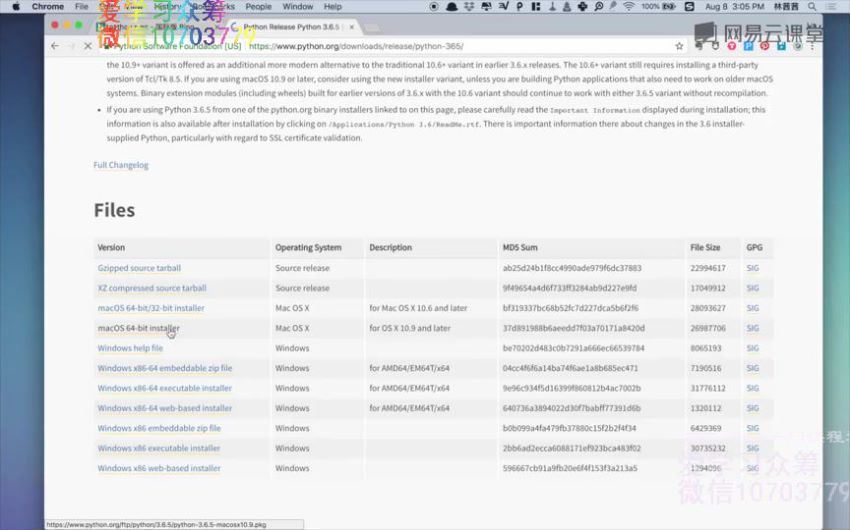Open the People menu
This screenshot has width=850, height=530.
coord(259,6)
